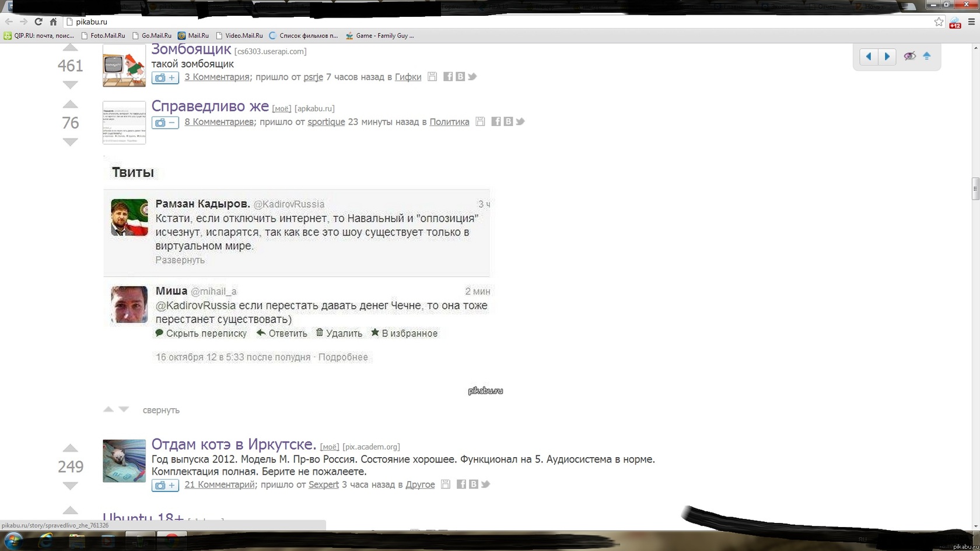Toggle the bookmark star in address bar
The width and height of the screenshot is (980, 551).
(x=939, y=22)
